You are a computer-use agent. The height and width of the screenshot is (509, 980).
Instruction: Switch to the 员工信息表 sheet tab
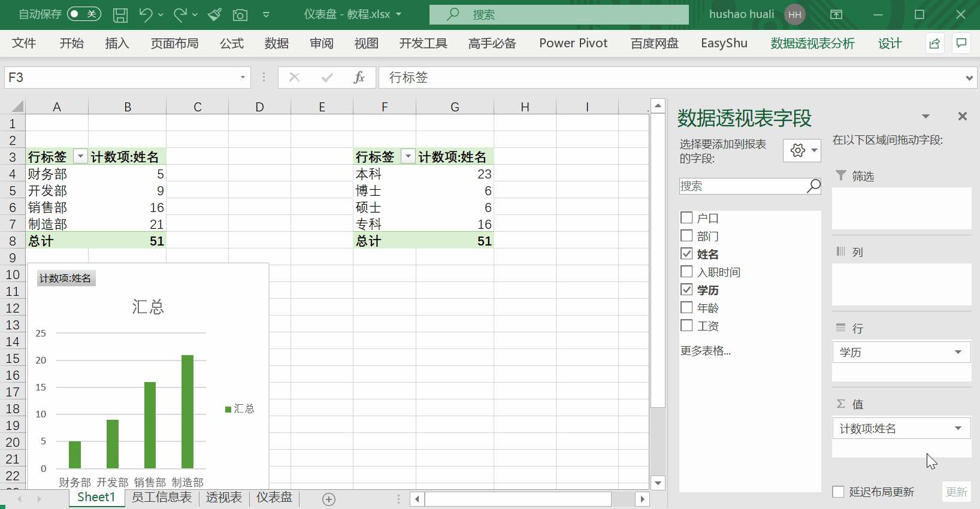coord(162,498)
